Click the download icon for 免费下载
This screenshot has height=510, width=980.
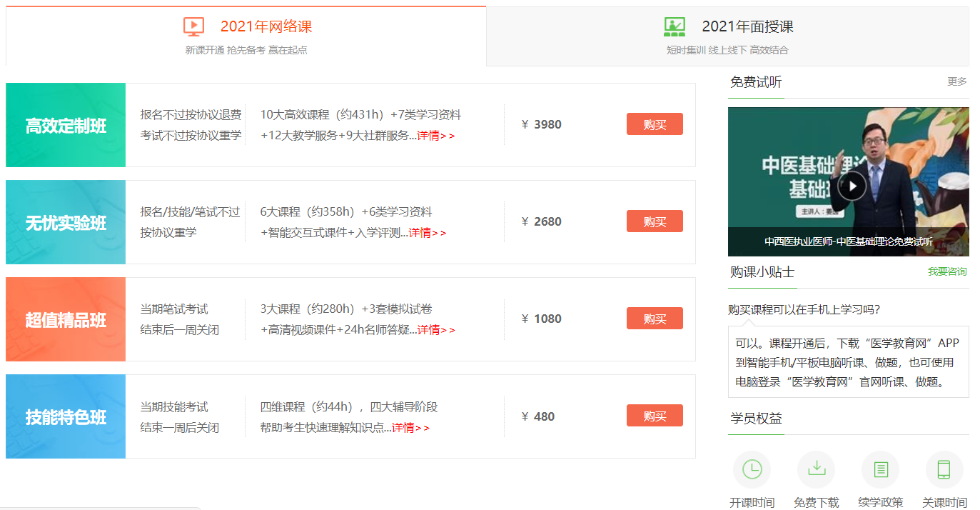click(x=816, y=469)
